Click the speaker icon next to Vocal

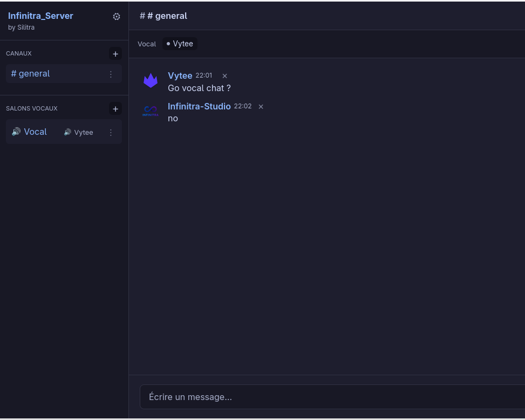point(16,132)
